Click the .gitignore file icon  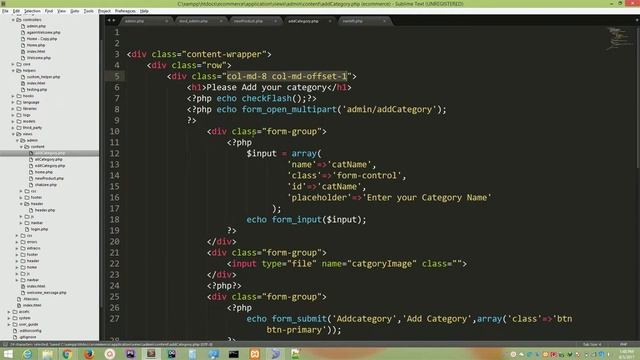pos(15,337)
